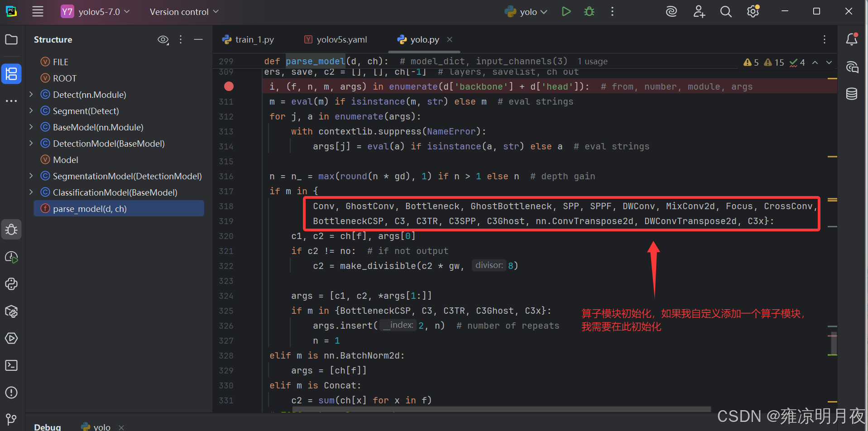Open the Problems tool window
Viewport: 868px width, 431px height.
pyautogui.click(x=11, y=393)
